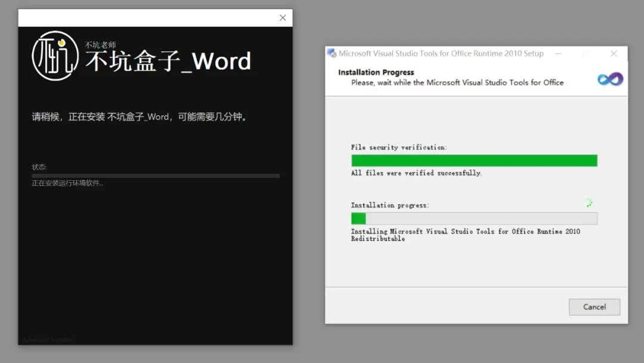The width and height of the screenshot is (644, 363).
Task: Select the 不坑盒子 circular logo
Action: point(54,55)
